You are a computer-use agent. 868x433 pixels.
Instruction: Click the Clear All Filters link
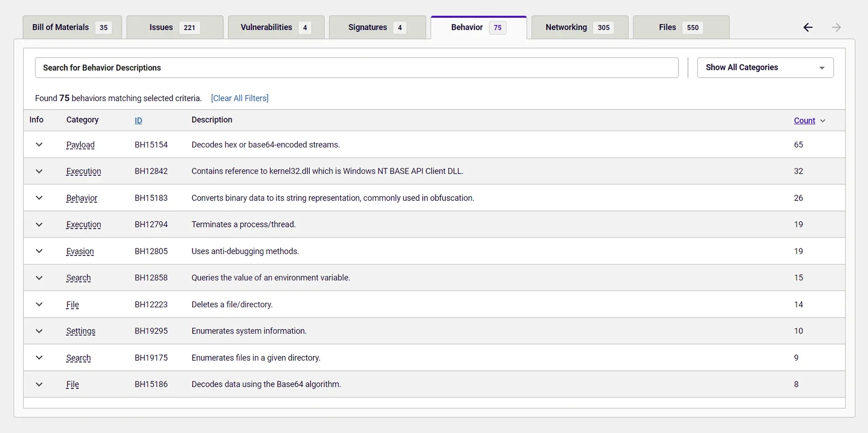(x=239, y=98)
